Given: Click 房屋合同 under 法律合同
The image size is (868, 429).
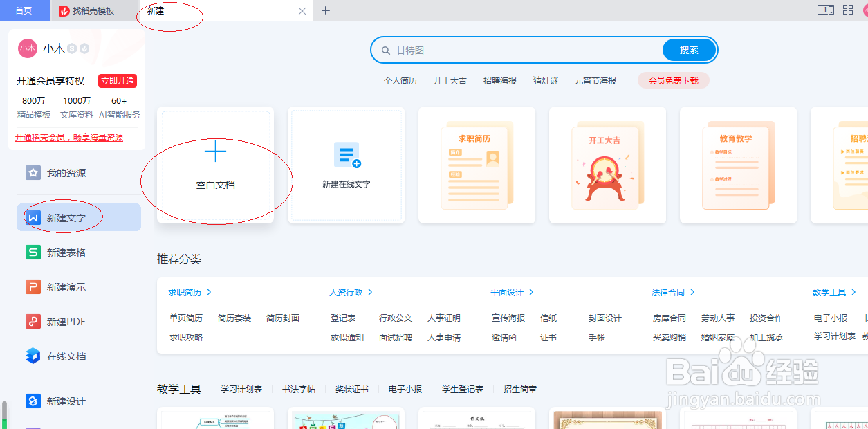Looking at the screenshot, I should (x=670, y=318).
